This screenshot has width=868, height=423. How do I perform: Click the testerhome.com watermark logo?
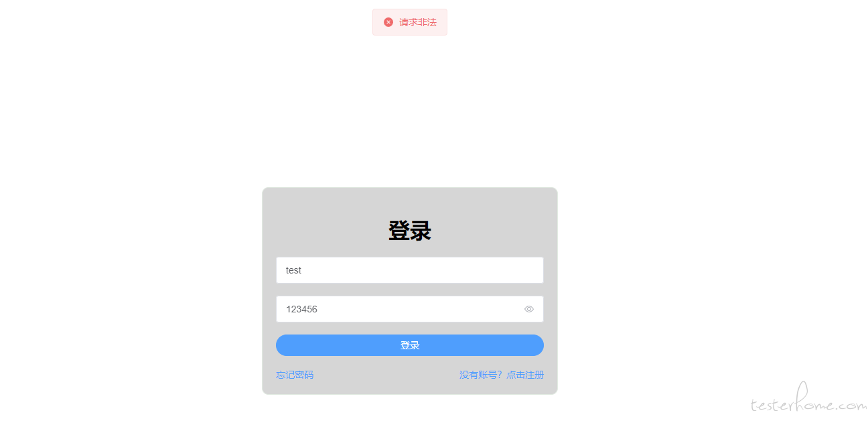[809, 400]
